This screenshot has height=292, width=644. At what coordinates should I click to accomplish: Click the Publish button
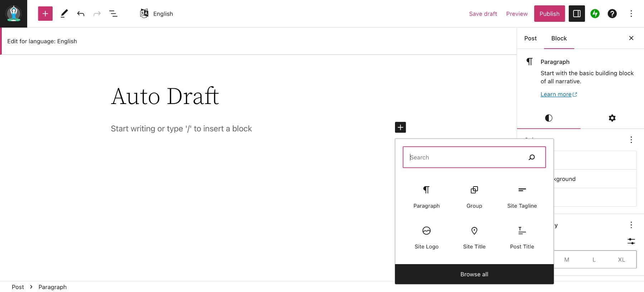[x=549, y=14]
